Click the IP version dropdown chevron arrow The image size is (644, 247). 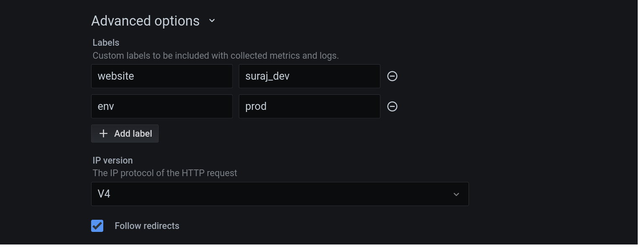point(456,194)
